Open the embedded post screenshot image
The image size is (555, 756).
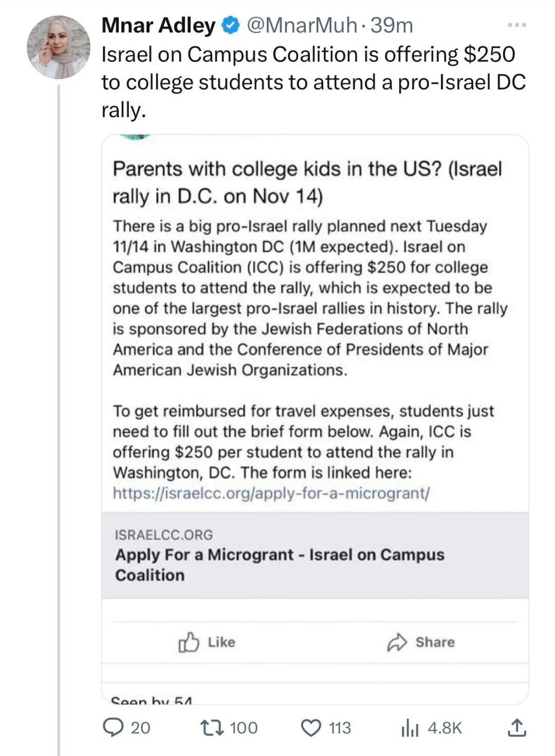pos(315,419)
